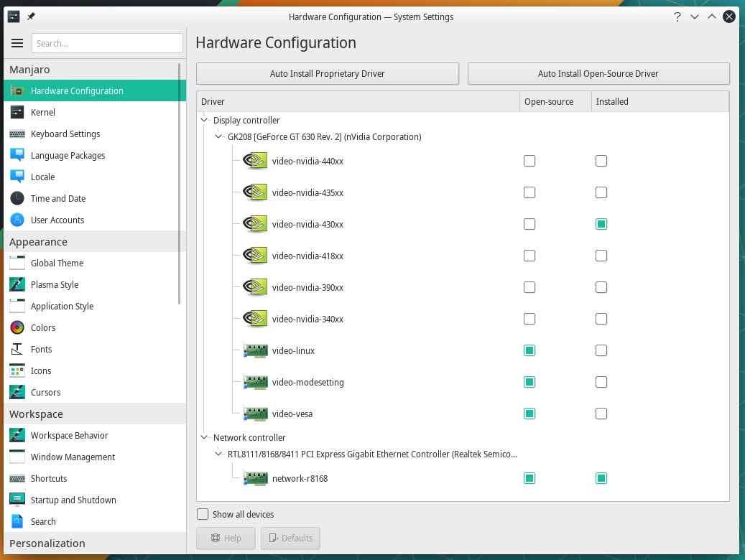The height and width of the screenshot is (560, 745).
Task: Click the Cursors icon
Action: [x=17, y=392]
